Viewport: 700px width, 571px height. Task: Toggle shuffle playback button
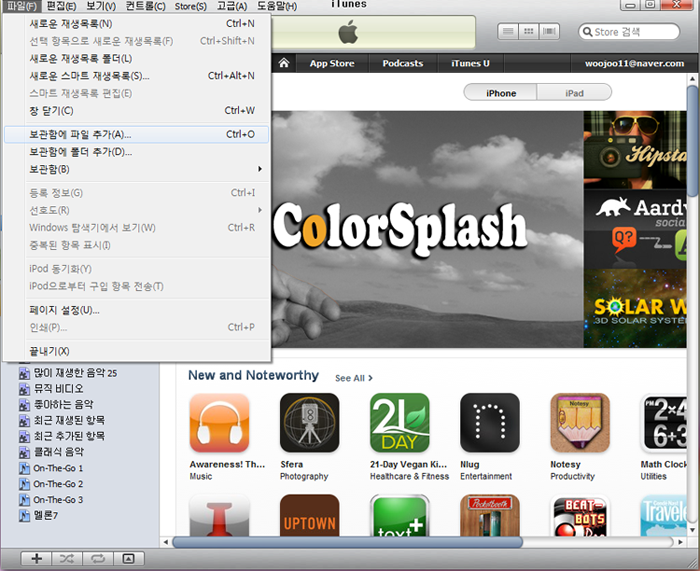[x=67, y=558]
